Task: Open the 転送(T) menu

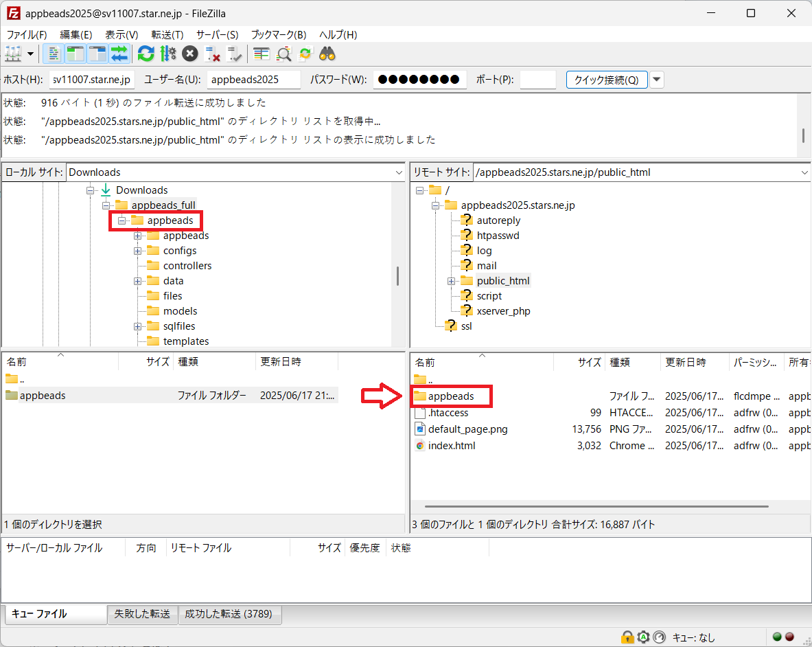Action: [167, 35]
